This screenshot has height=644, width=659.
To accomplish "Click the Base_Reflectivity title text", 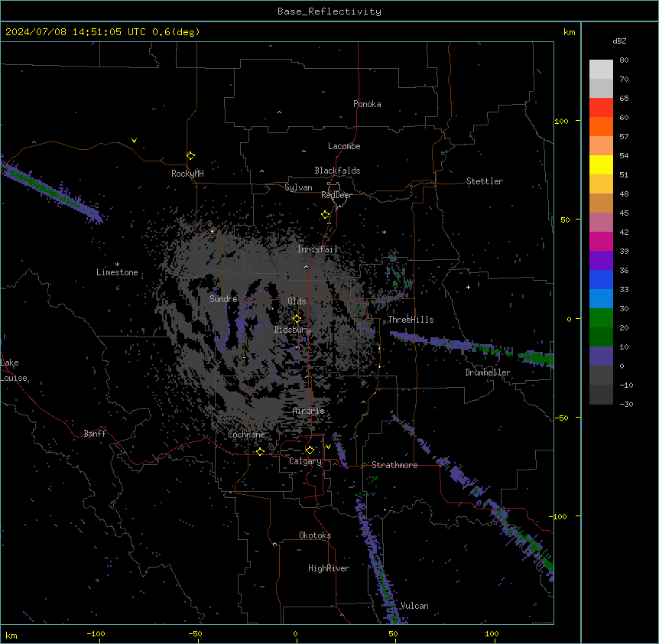I will tap(329, 11).
